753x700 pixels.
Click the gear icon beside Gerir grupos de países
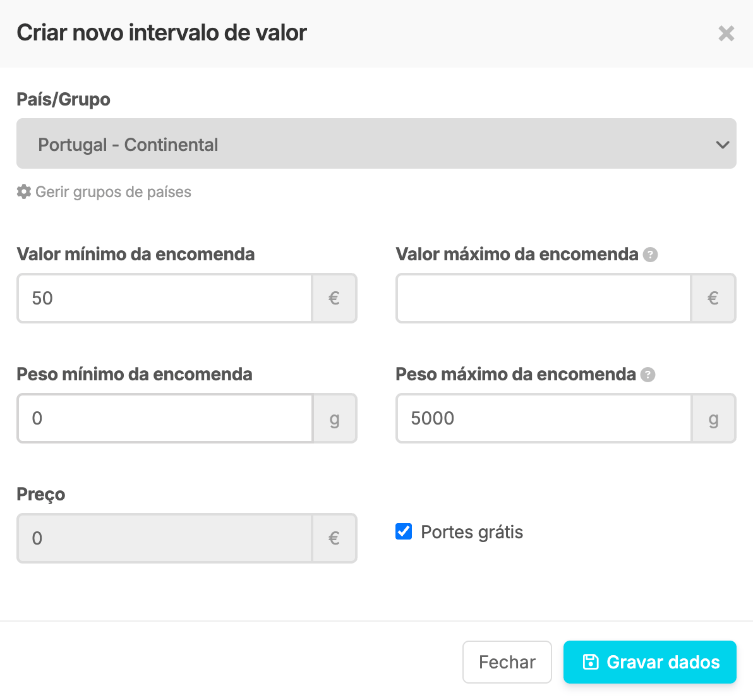23,191
